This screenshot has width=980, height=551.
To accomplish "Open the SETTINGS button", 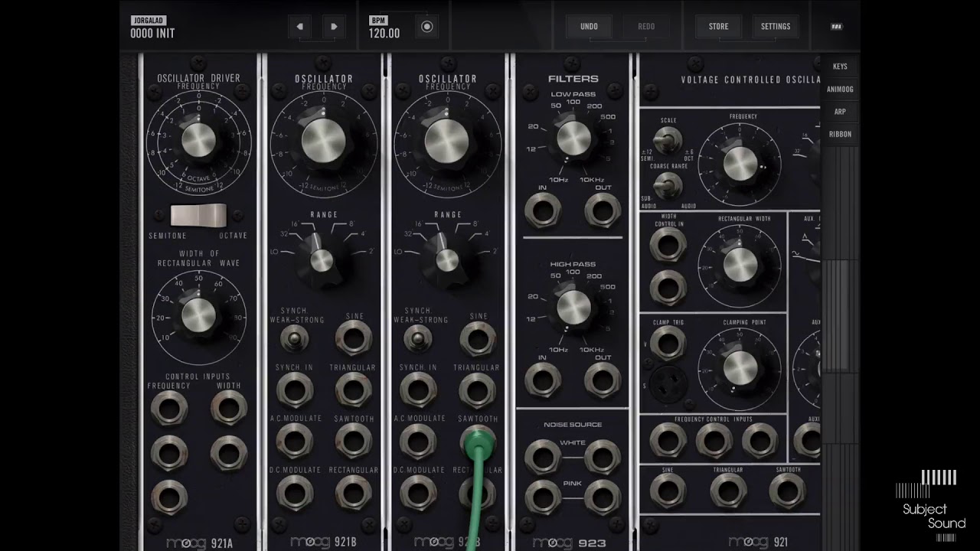I will 775,27.
